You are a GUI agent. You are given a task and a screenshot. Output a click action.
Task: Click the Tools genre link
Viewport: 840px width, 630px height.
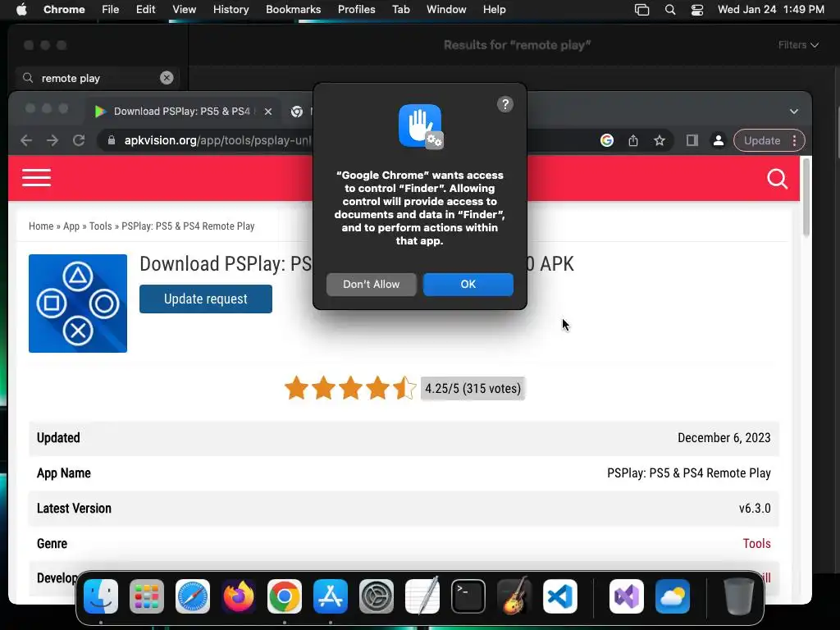tap(756, 543)
